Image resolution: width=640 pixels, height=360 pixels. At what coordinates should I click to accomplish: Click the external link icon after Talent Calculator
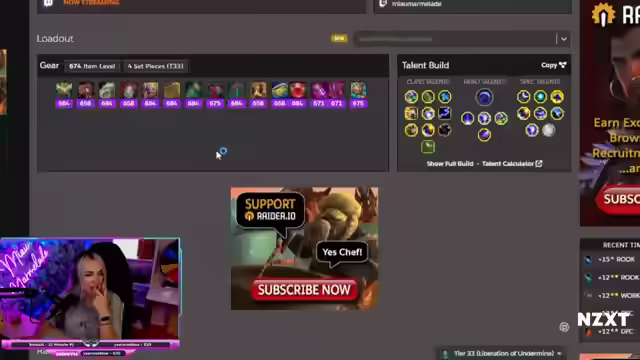tap(539, 164)
